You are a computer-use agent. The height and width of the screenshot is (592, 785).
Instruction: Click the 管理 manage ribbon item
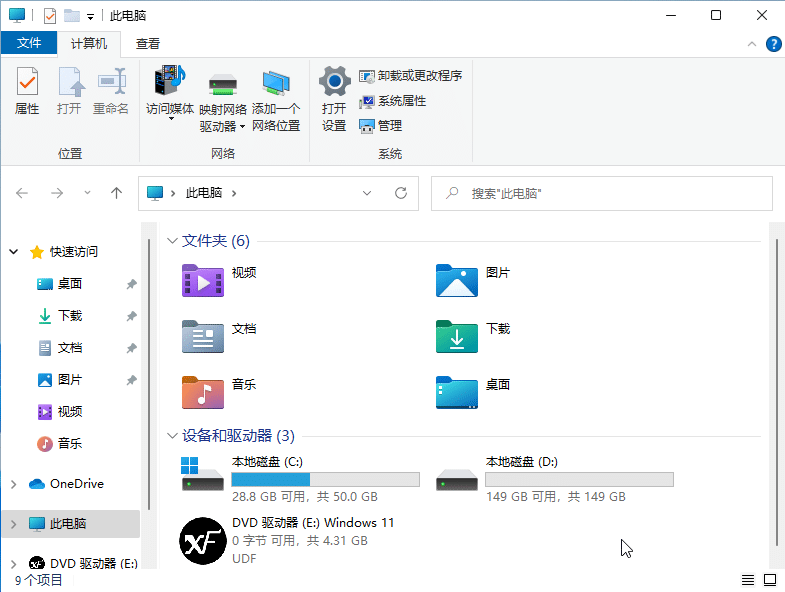tap(381, 126)
